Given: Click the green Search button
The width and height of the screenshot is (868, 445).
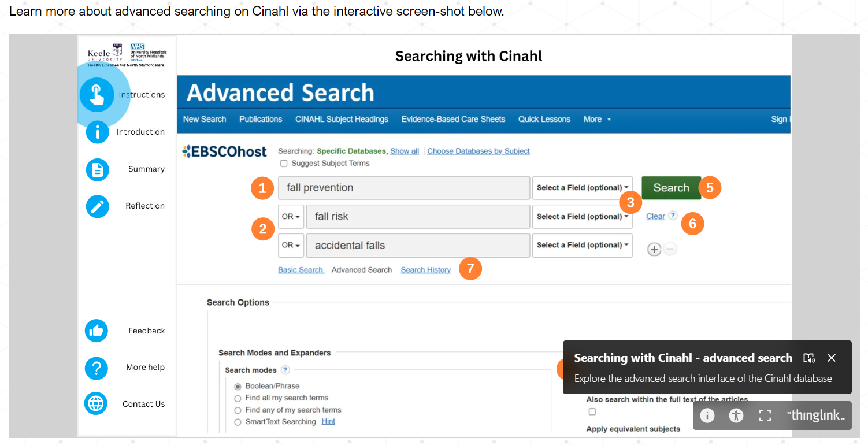Looking at the screenshot, I should pos(671,188).
